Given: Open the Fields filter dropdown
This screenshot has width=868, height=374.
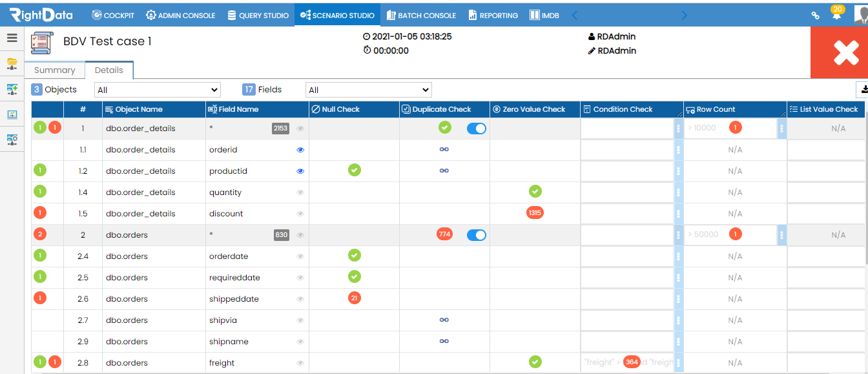Looking at the screenshot, I should [369, 90].
